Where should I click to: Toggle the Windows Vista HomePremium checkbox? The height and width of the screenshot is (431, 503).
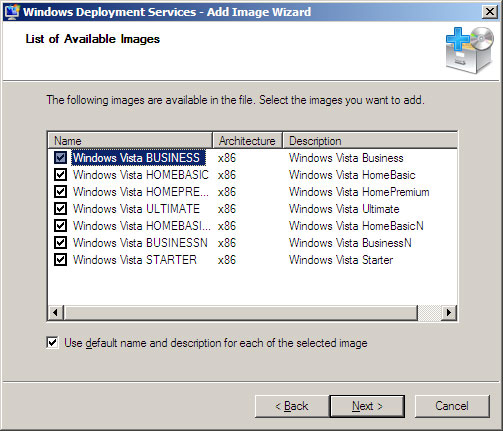[x=60, y=192]
